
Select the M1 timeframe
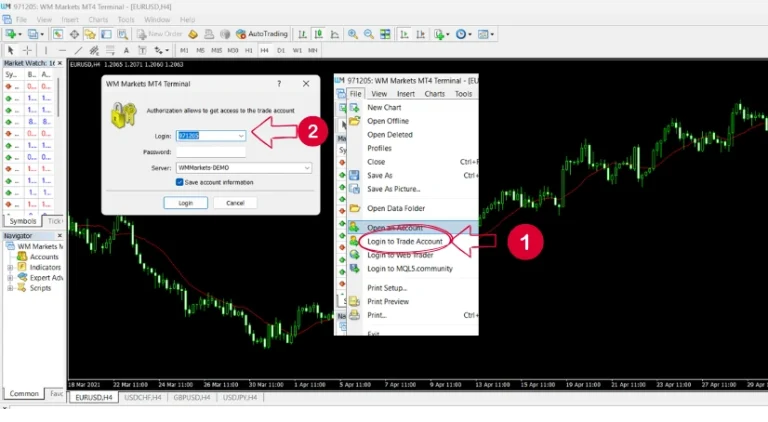tap(184, 50)
